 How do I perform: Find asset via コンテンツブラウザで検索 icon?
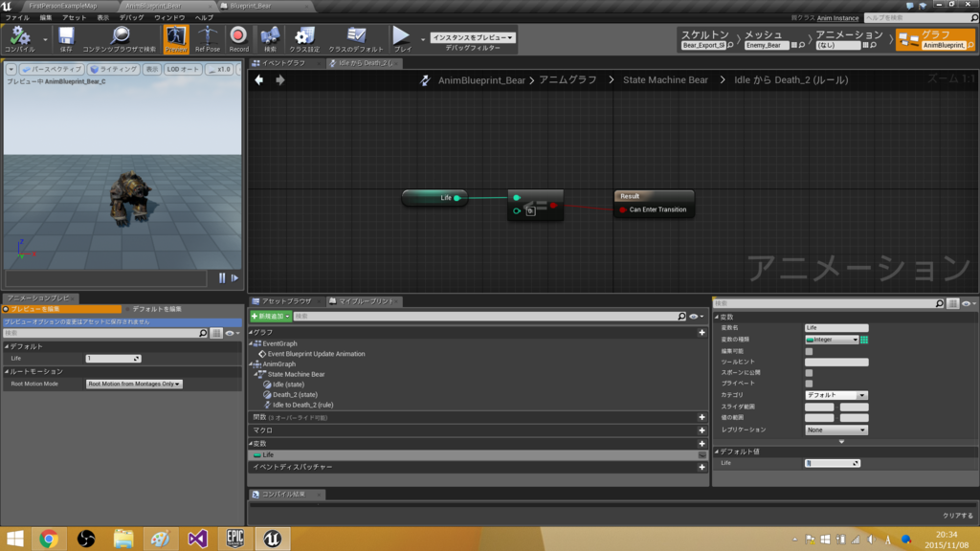pyautogui.click(x=119, y=38)
